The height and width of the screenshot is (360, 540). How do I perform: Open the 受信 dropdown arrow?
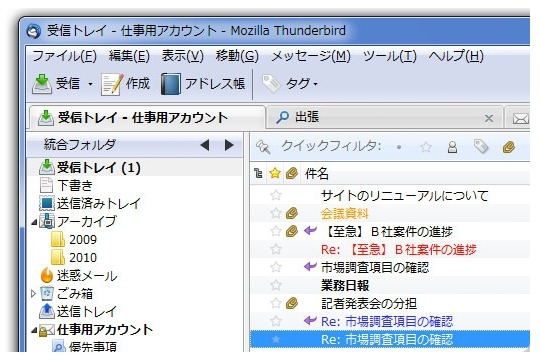[x=91, y=84]
